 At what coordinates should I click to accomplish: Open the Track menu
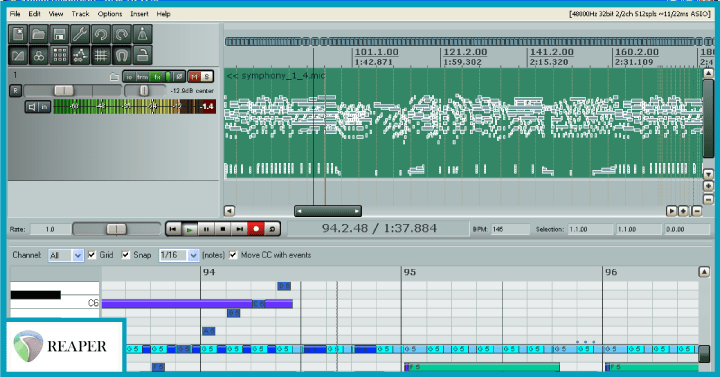point(80,14)
